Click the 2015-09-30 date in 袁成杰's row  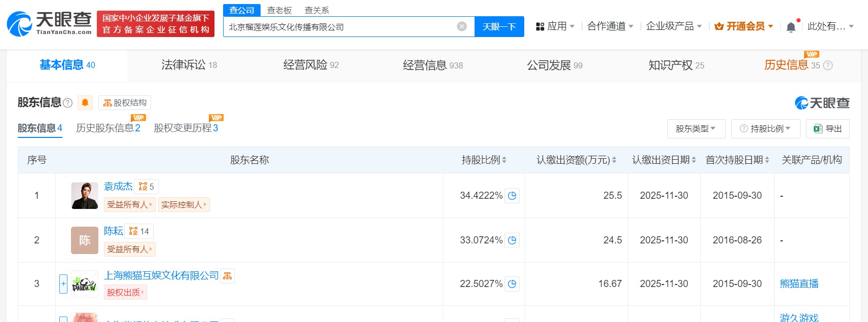pyautogui.click(x=737, y=196)
